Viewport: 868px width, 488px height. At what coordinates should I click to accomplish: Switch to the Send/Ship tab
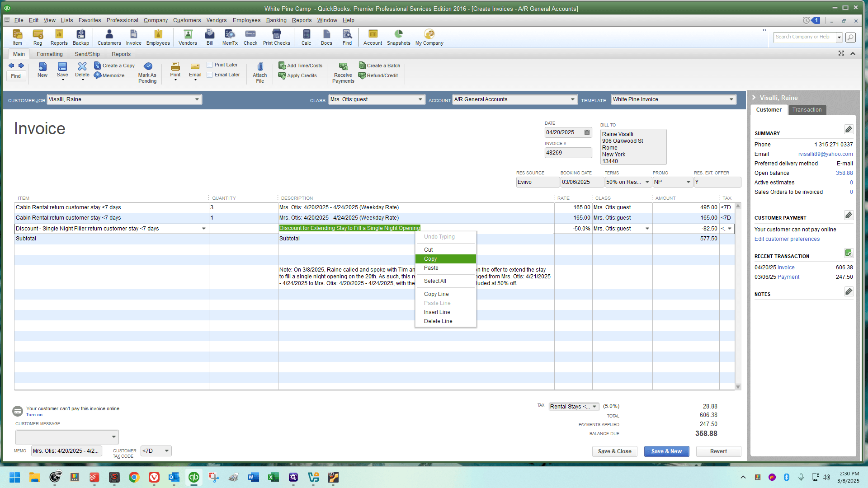pyautogui.click(x=87, y=54)
